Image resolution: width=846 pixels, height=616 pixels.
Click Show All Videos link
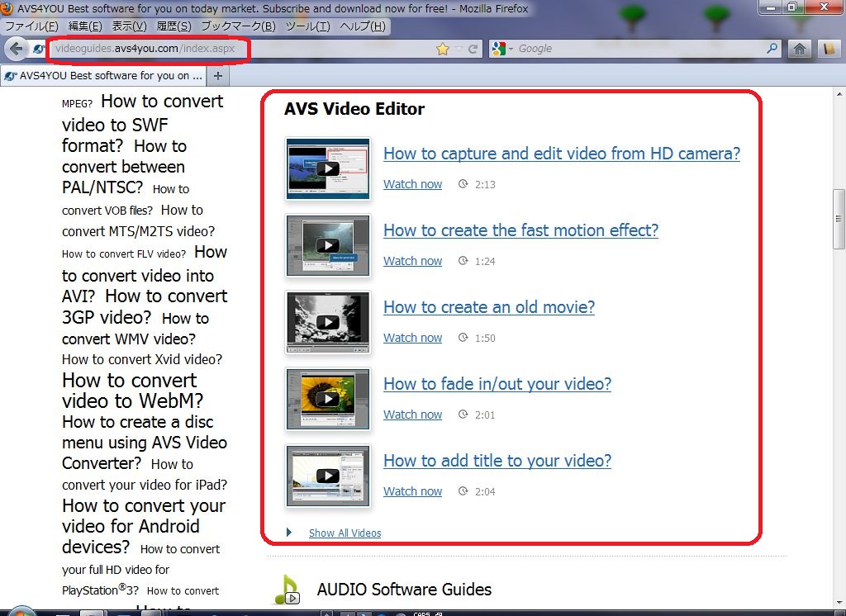pos(345,533)
